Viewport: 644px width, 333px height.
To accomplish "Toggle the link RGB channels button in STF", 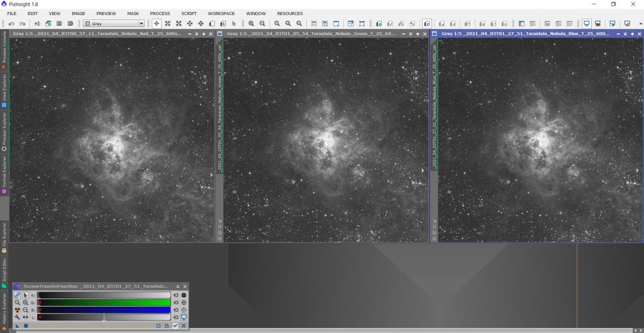I will click(18, 295).
